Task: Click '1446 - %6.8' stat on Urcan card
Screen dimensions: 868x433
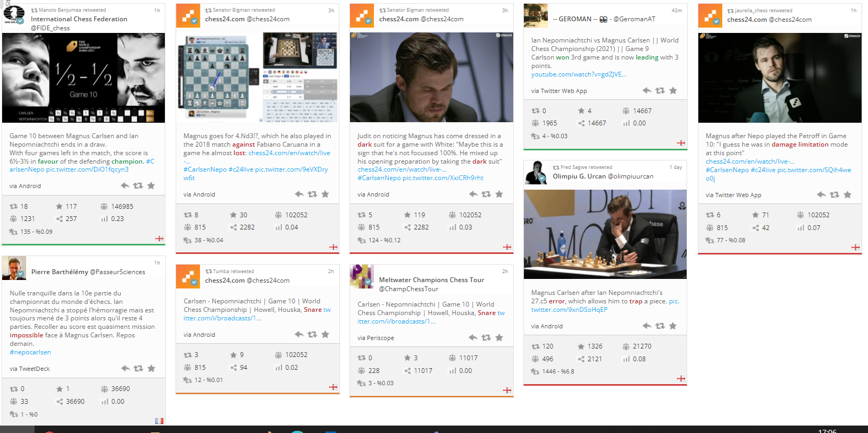Action: [x=558, y=371]
